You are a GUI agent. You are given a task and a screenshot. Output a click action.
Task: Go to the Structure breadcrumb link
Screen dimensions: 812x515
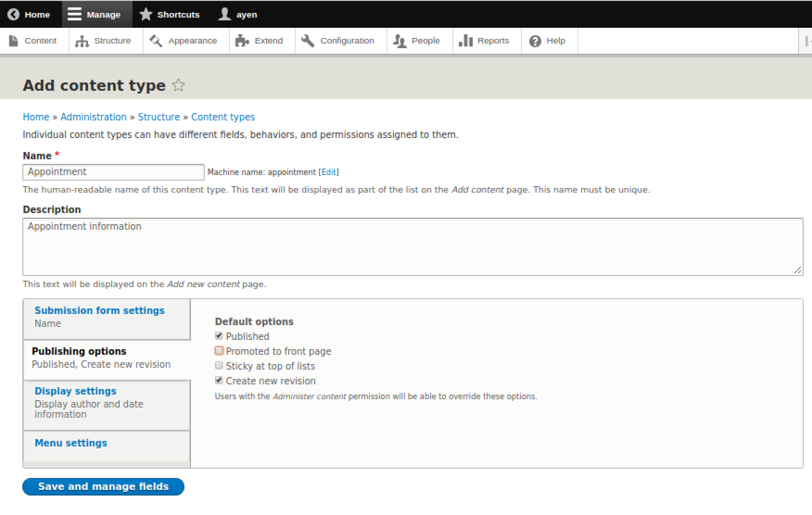pyautogui.click(x=159, y=117)
